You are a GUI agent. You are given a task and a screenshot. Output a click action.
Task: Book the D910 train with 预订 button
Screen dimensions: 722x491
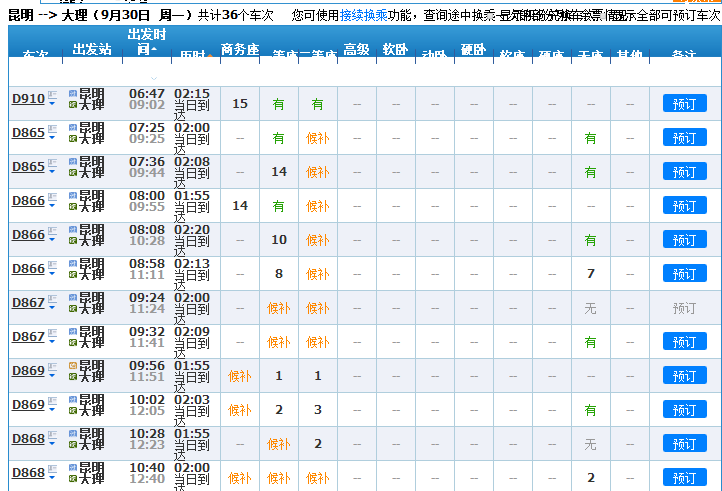[x=684, y=103]
